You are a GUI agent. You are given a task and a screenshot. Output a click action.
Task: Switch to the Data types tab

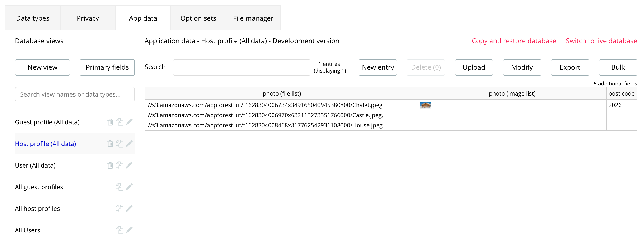[32, 18]
